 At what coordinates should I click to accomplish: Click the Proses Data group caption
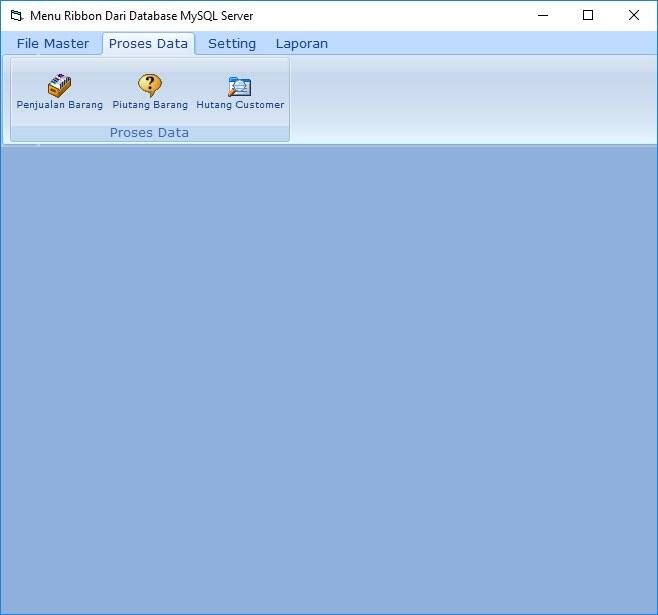149,133
